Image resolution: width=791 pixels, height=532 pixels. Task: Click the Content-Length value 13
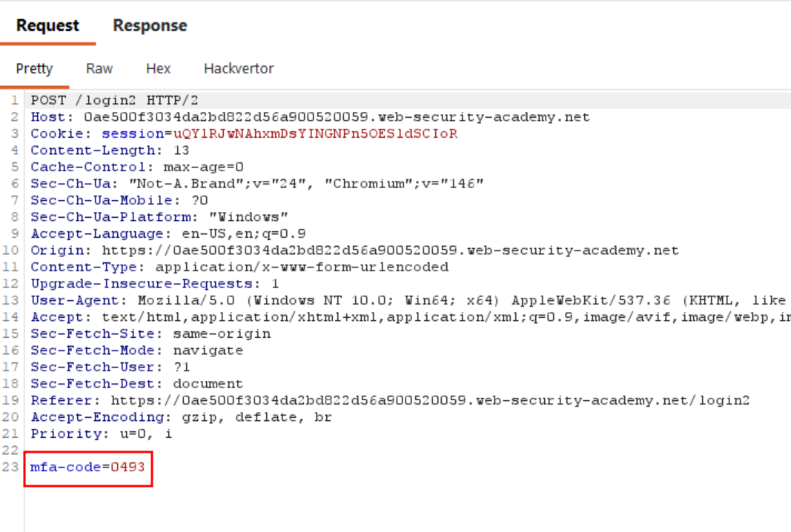point(181,150)
